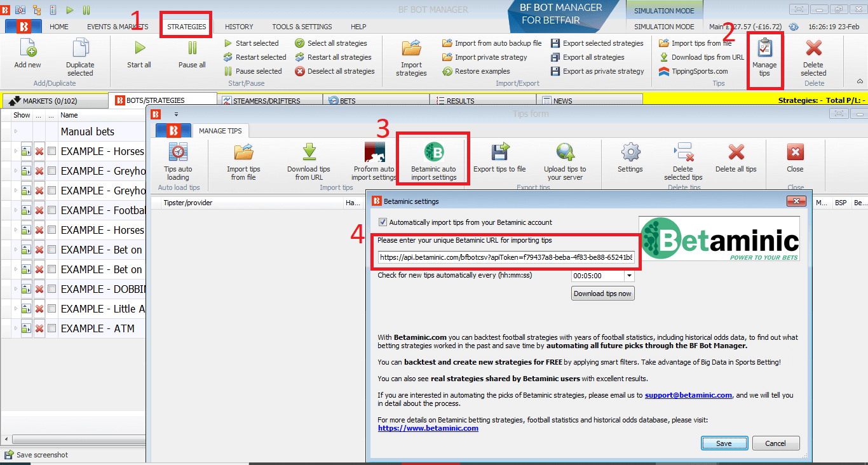Switch to the RESULTS tab
868x465 pixels.
[482, 100]
